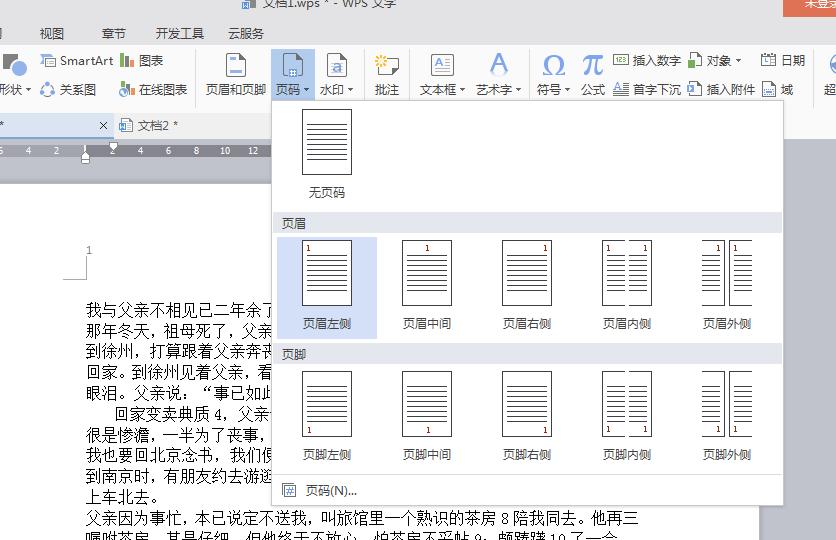
Task: Insert a SmartArt graphic
Action: click(77, 61)
